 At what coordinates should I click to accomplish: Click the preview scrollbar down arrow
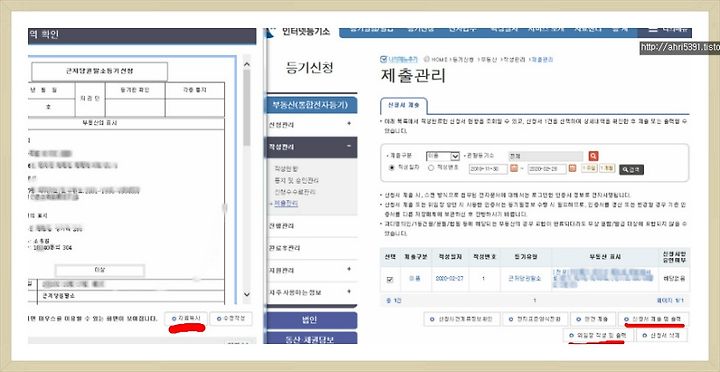[247, 294]
